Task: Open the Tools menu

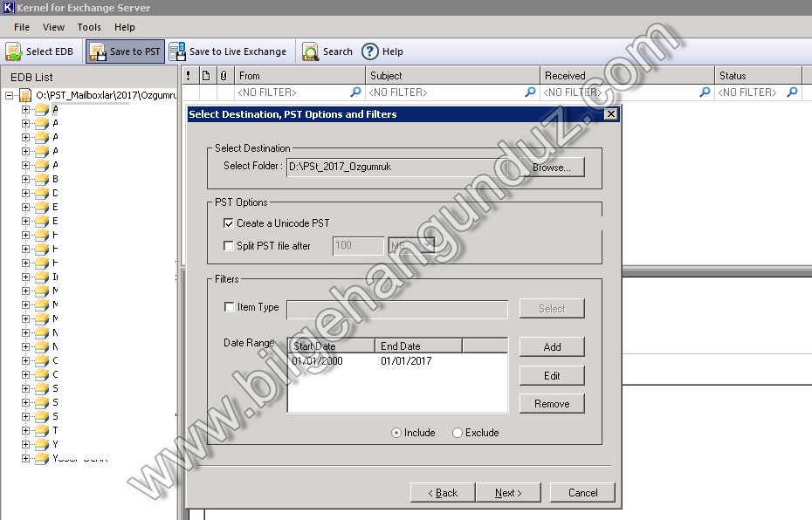Action: point(89,28)
